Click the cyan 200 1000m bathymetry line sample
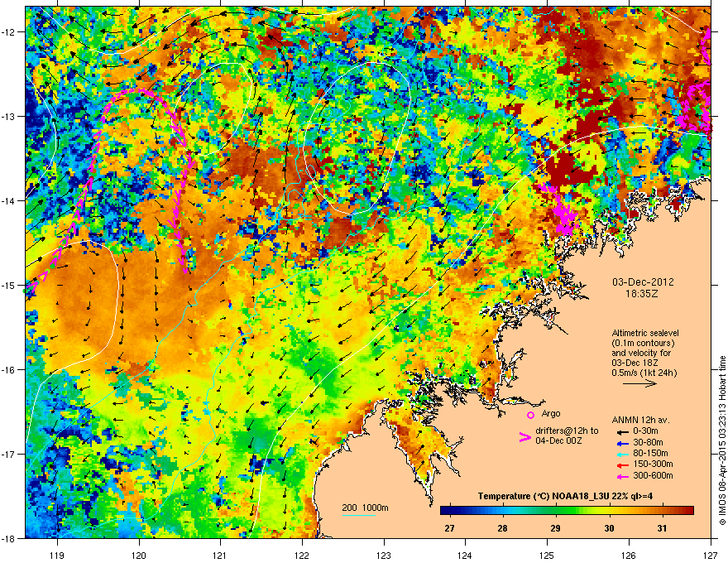The width and height of the screenshot is (728, 563). click(359, 515)
